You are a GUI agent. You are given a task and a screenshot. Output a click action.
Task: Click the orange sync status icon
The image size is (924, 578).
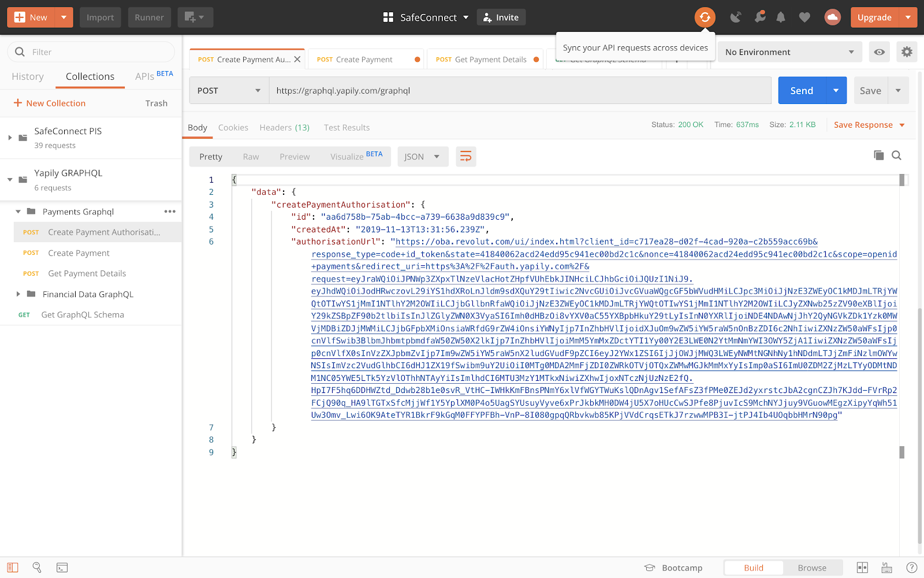tap(705, 17)
